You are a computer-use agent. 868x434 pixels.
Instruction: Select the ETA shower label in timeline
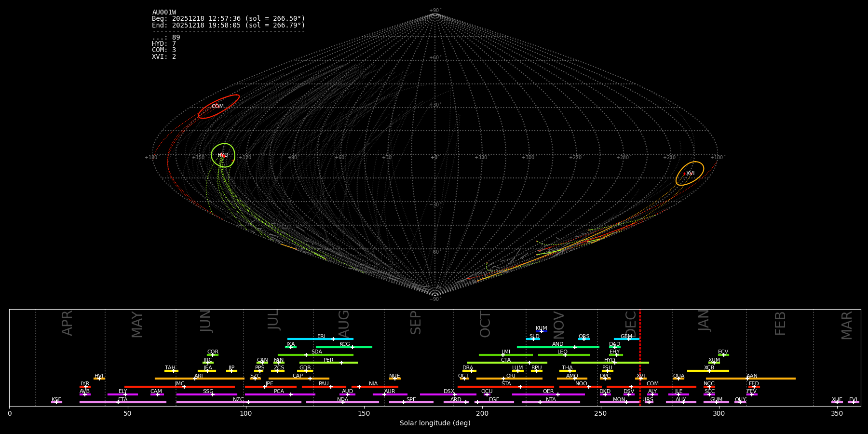coord(123,400)
